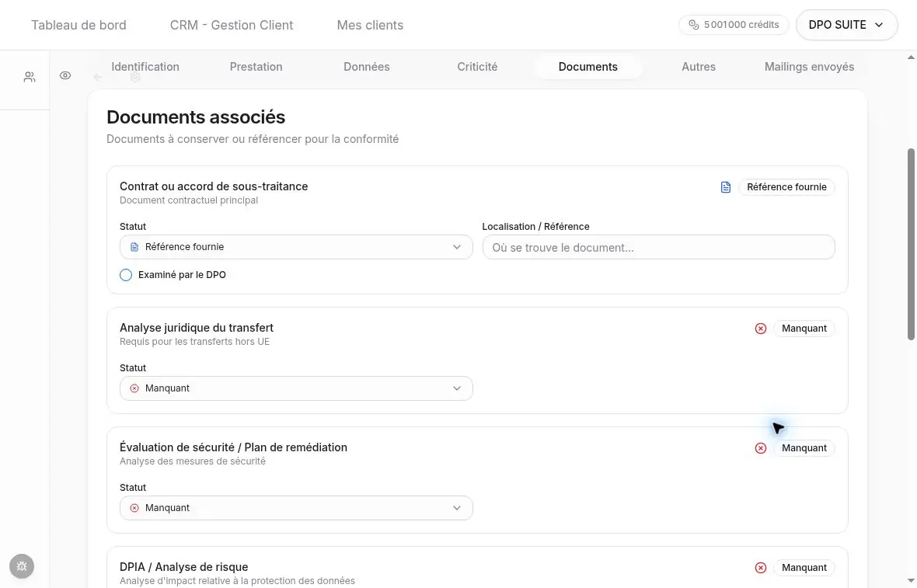Click the credits coins icon
Viewport: 917px width, 588px height.
click(x=694, y=25)
